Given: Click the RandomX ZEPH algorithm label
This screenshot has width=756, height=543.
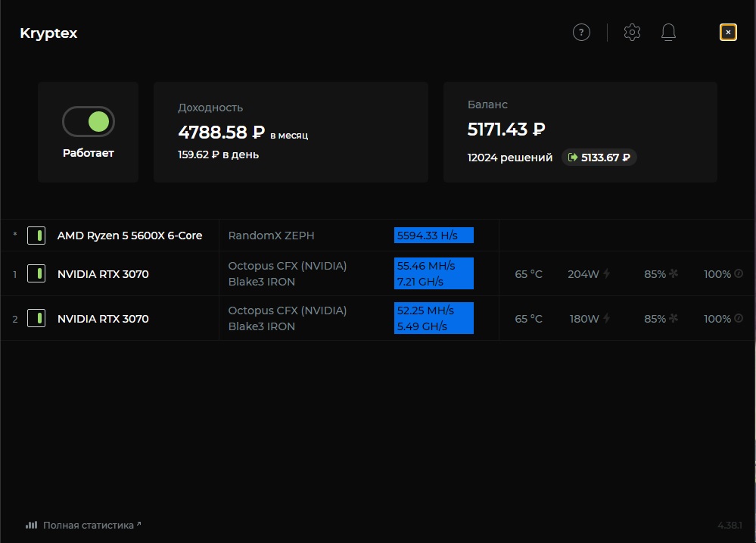Looking at the screenshot, I should [x=271, y=236].
